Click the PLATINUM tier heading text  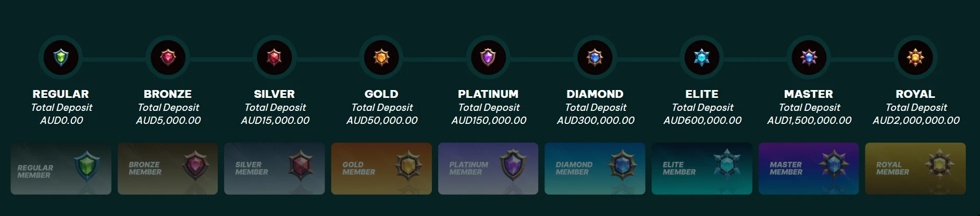[488, 94]
